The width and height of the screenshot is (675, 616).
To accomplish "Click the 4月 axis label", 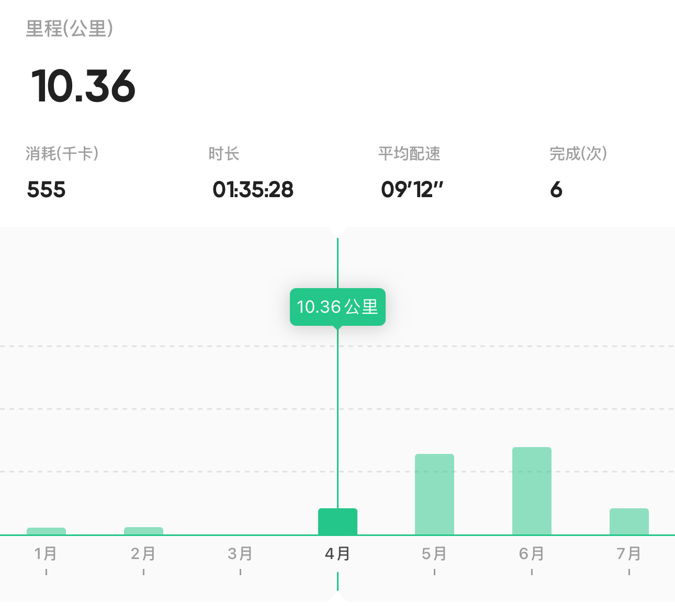I will coord(337,553).
